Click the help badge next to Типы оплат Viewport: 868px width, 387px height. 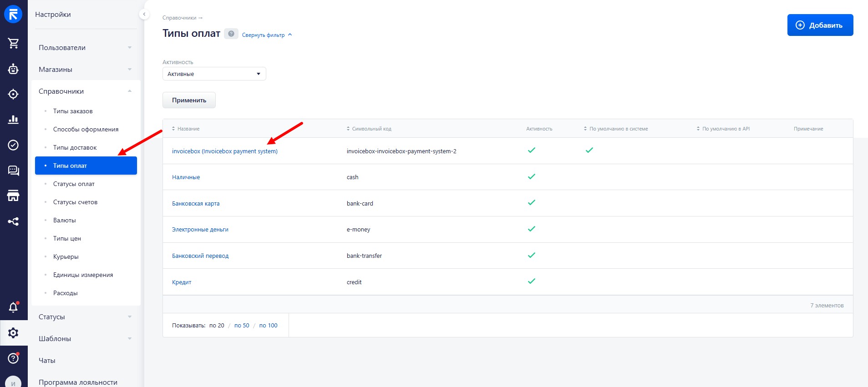[231, 34]
